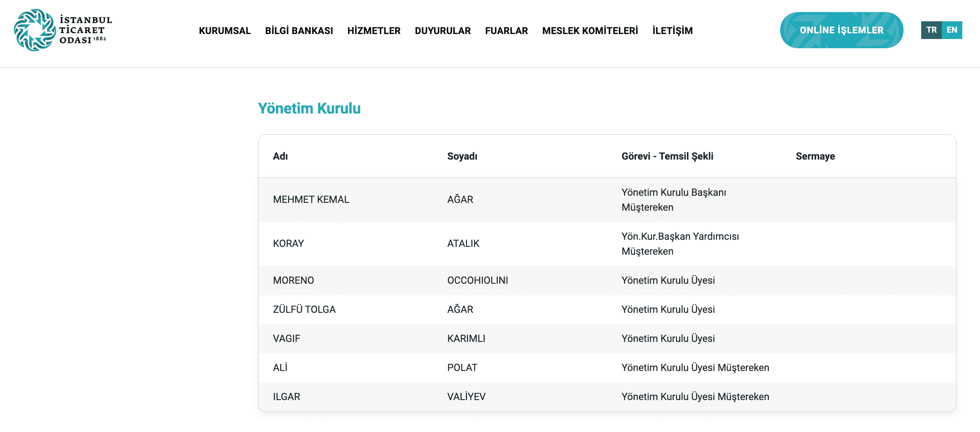Open the MESLEK KOMİTELERİ menu
Image resolution: width=980 pixels, height=432 pixels.
(x=590, y=31)
